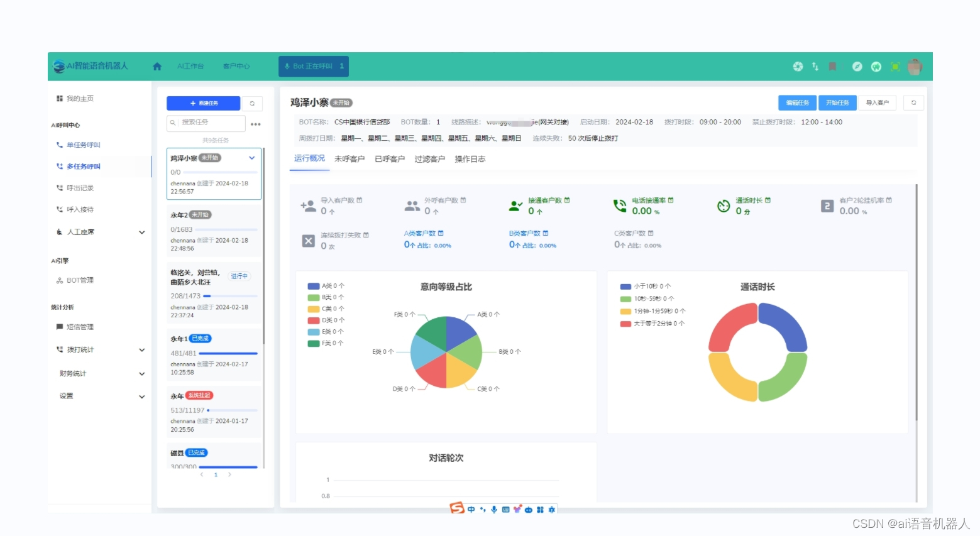980x536 pixels.
Task: Toggle 小于10秒 legend in 通话时长 chart
Action: pyautogui.click(x=645, y=286)
